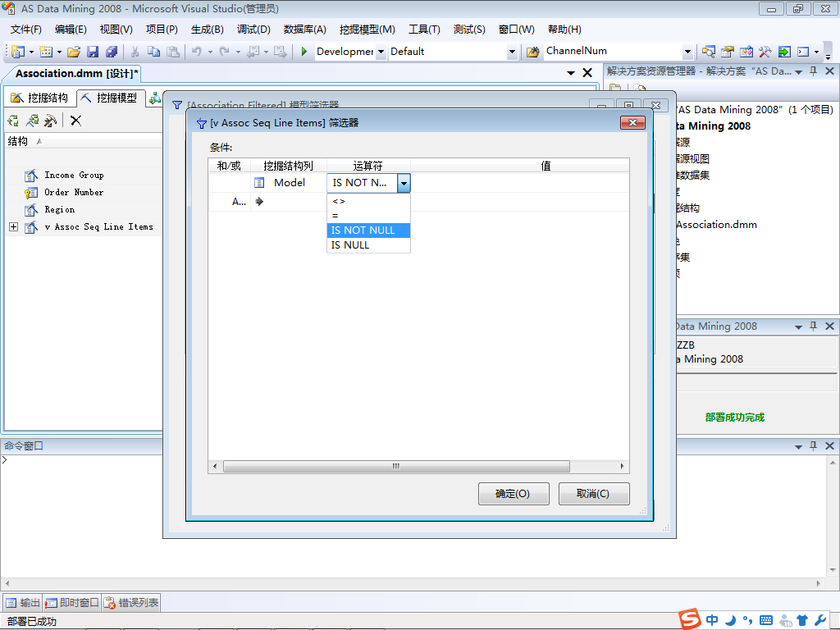Viewport: 840px width, 630px height.
Task: Open the Properties window toolbar icon
Action: [728, 52]
